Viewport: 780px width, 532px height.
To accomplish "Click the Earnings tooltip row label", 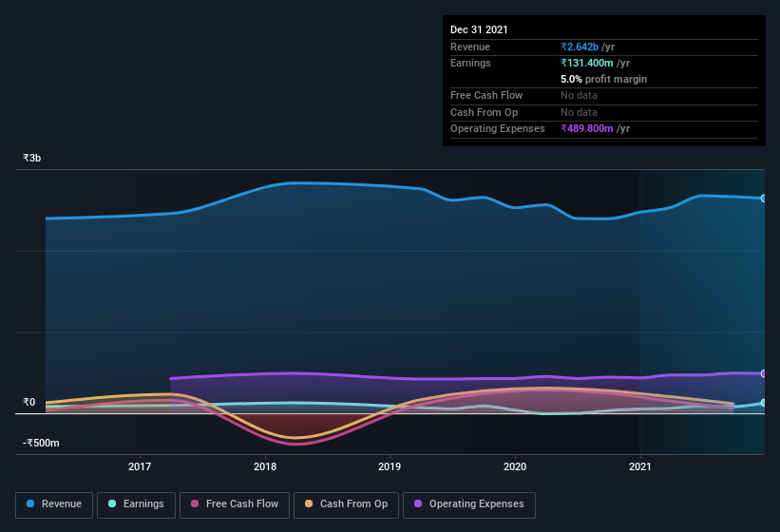I will (x=470, y=63).
